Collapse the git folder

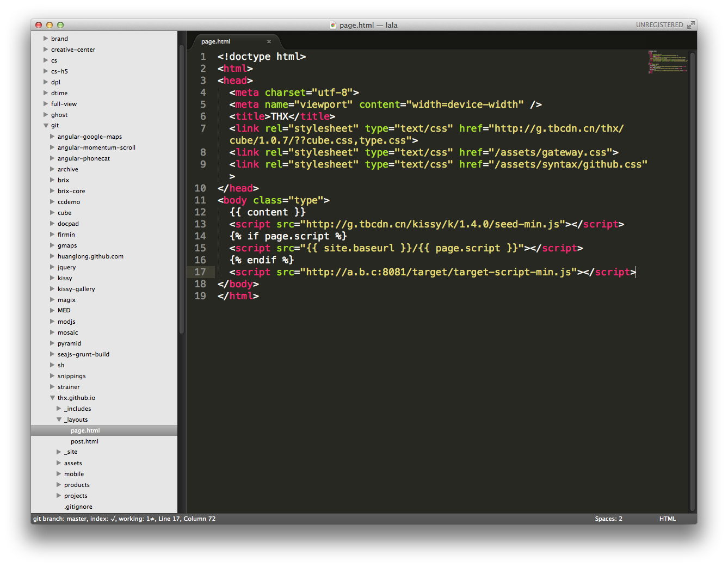point(46,126)
